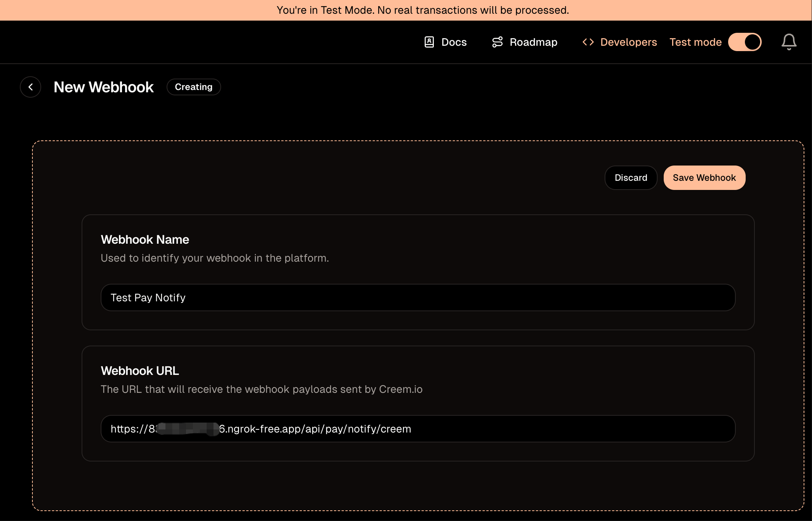Click the Webhook Name section heading
Screen dimensions: 812x521
click(x=145, y=240)
